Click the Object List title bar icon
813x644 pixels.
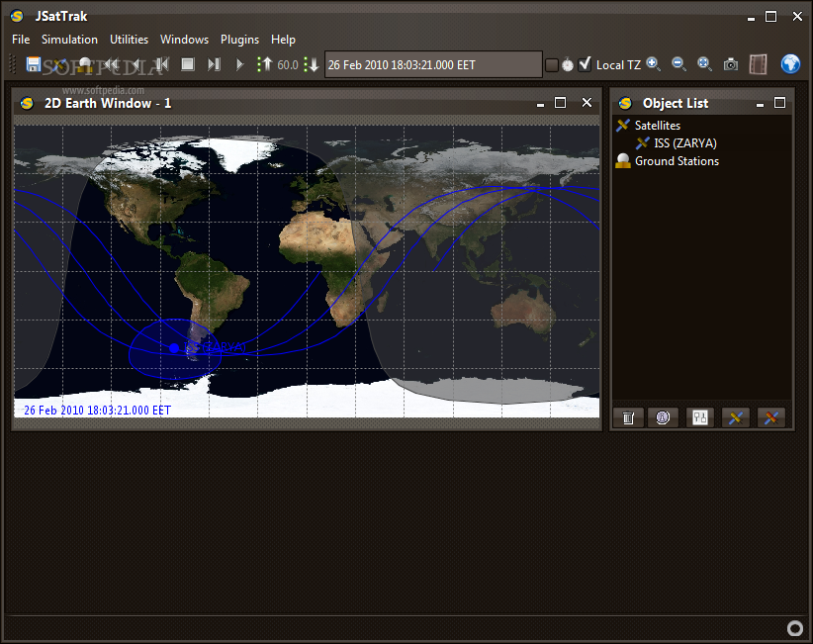625,103
